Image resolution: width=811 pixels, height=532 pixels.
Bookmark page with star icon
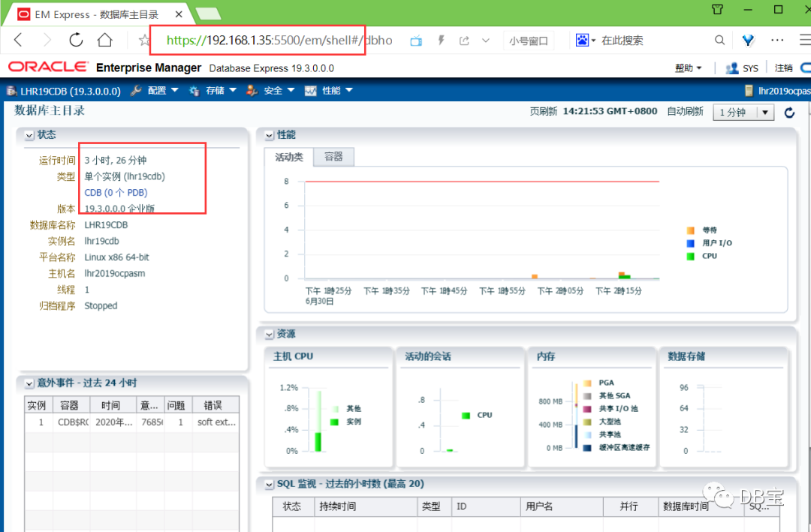[x=144, y=41]
